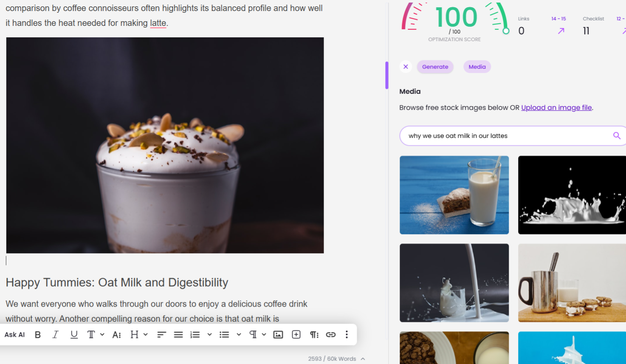Click the Links count value 0
The image size is (626, 364).
coord(522,31)
